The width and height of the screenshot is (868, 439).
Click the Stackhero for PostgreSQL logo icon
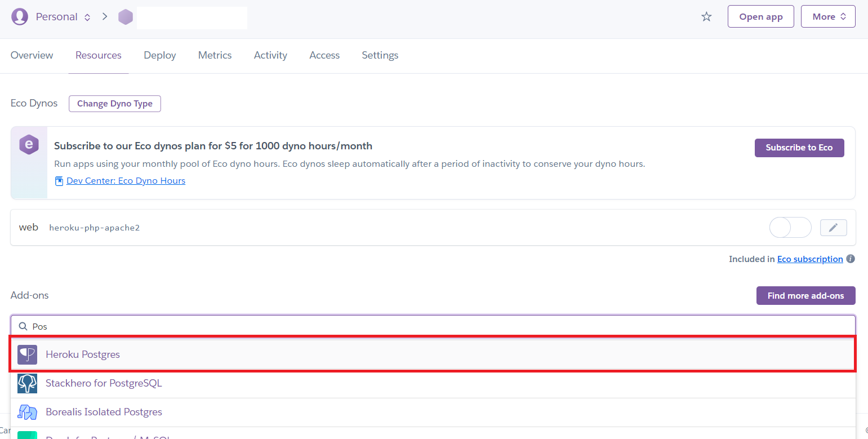click(x=27, y=383)
